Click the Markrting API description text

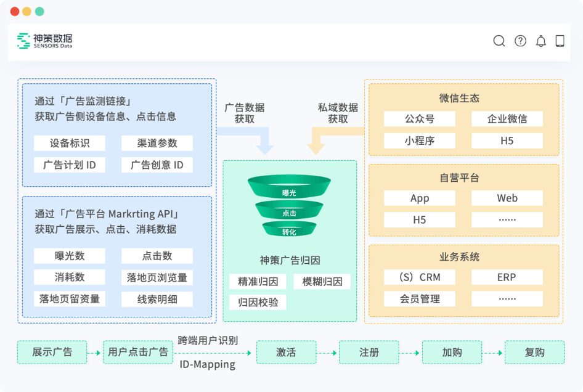click(x=107, y=221)
